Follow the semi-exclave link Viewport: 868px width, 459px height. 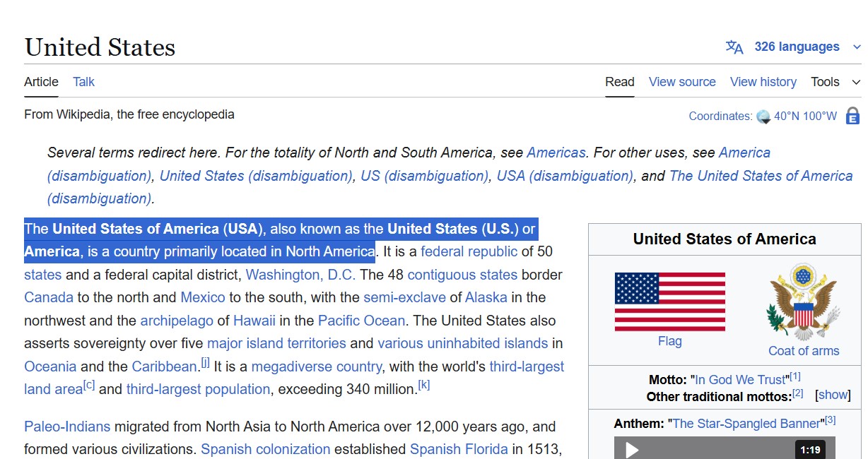click(x=404, y=297)
